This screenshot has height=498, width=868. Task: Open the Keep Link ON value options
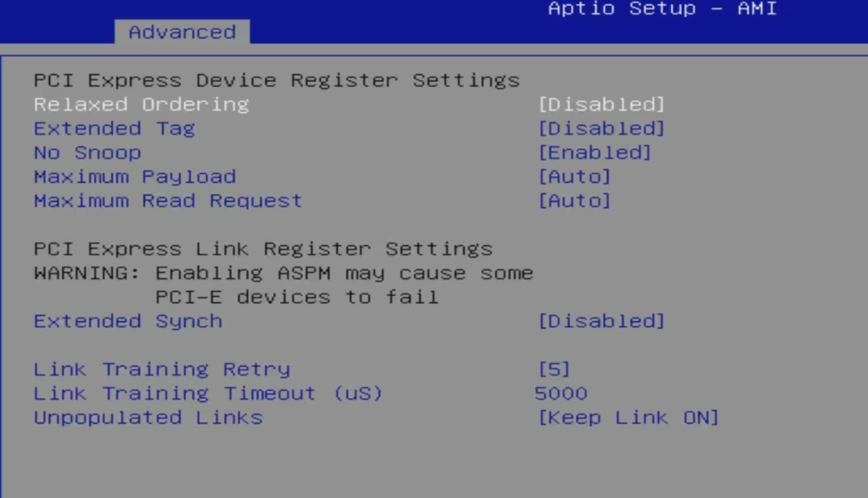click(628, 418)
